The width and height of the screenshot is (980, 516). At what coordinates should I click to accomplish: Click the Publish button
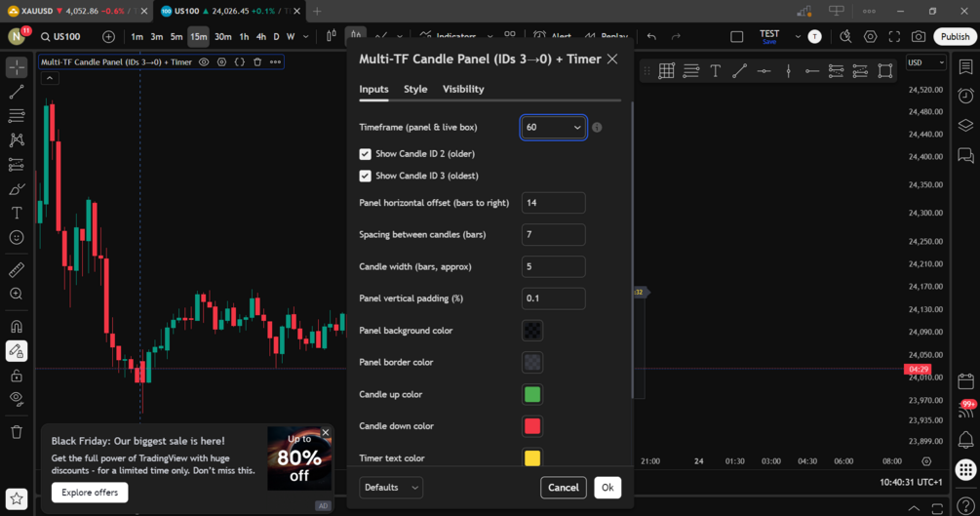[955, 37]
